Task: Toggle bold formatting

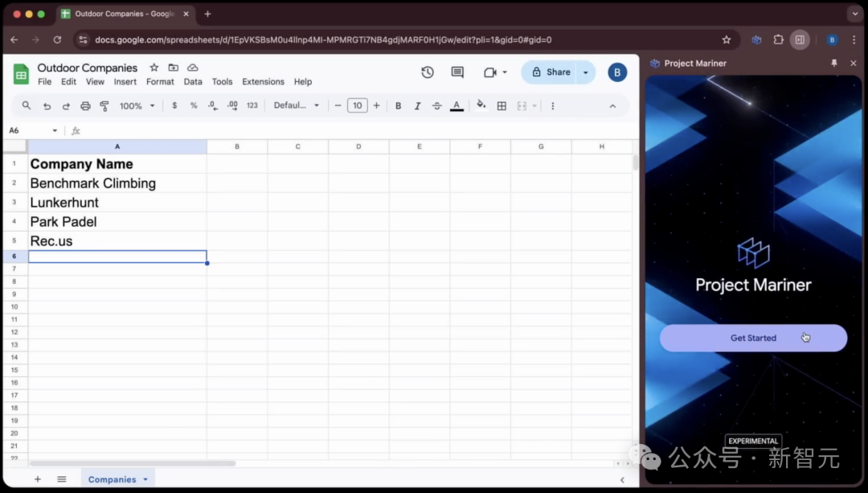Action: pos(398,106)
